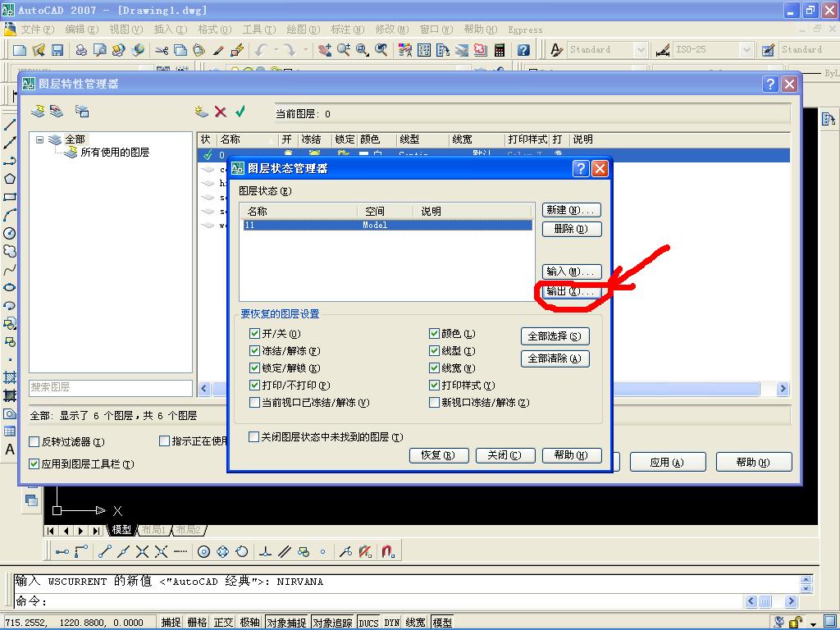
Task: Click the 搜索图层 search field
Action: 111,387
